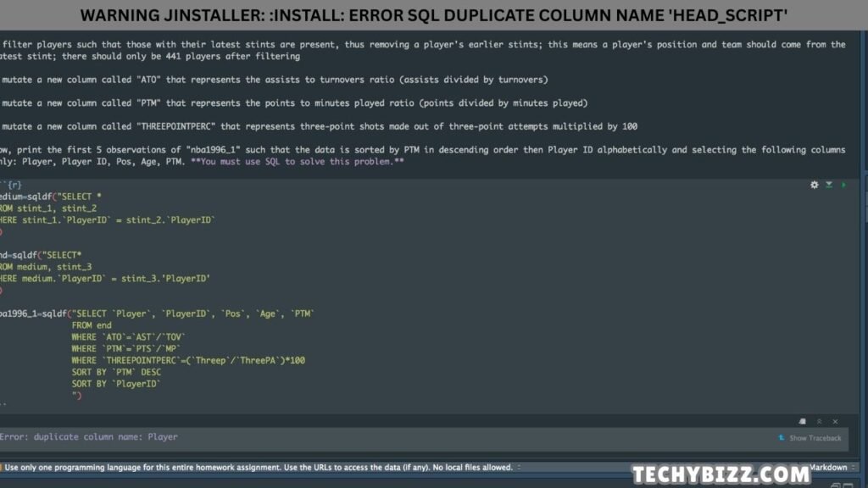
Task: Click the minimize pane icon at bottom right
Action: coord(835,485)
